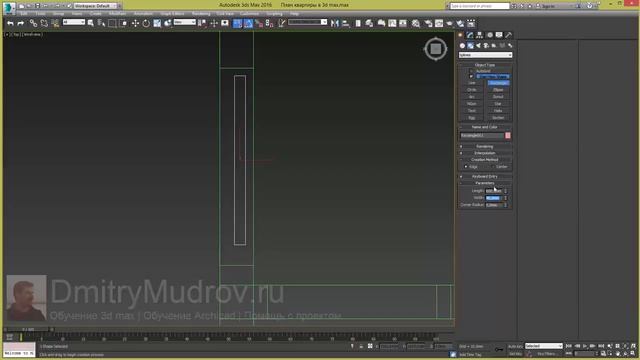Open the Material Editor

pyautogui.click(x=416, y=23)
